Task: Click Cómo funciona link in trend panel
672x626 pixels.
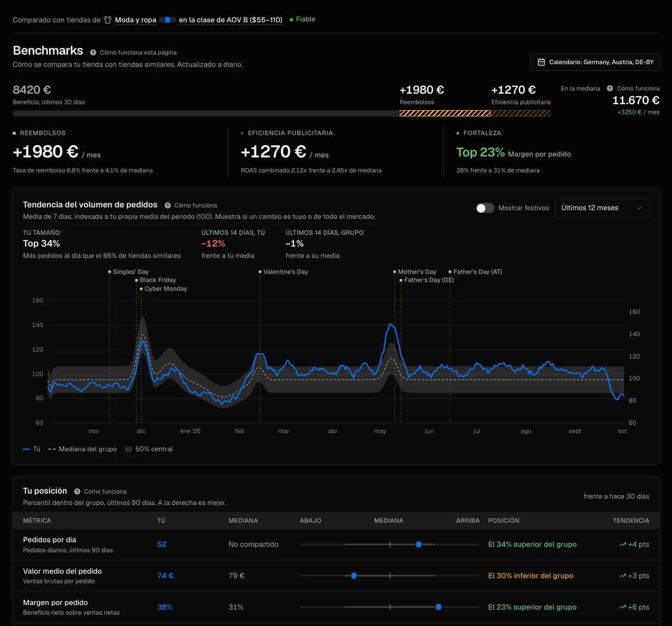Action: click(x=196, y=206)
